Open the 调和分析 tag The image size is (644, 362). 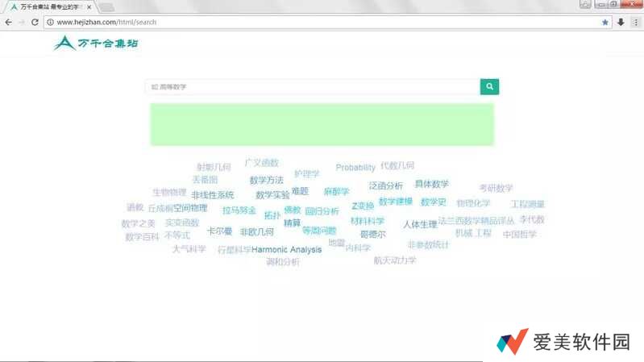coord(283,262)
